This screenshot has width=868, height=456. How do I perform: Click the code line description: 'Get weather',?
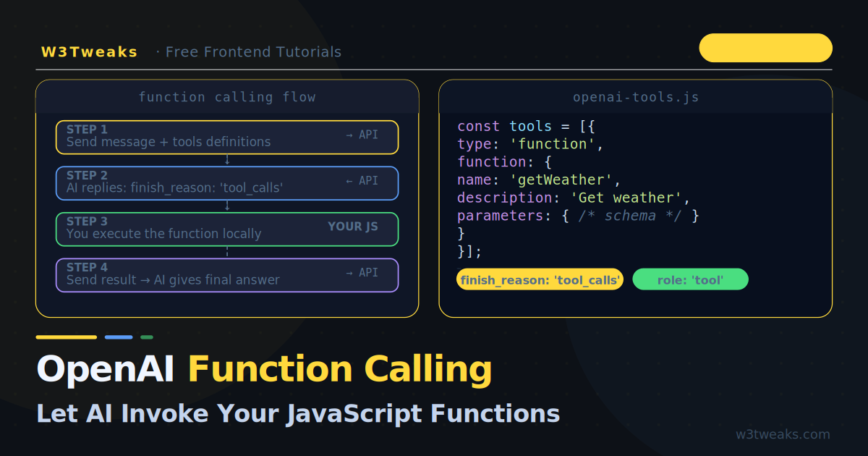574,198
